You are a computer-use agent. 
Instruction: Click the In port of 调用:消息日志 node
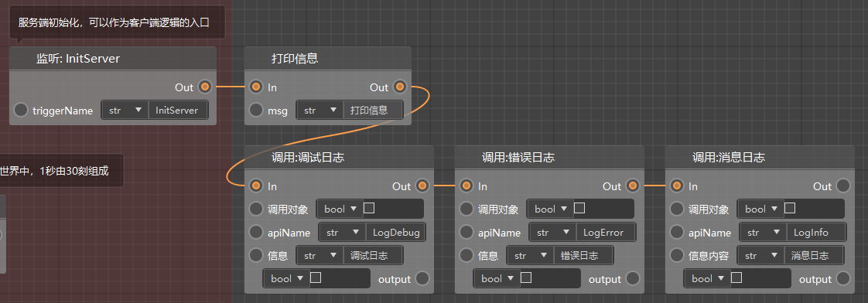pos(676,186)
